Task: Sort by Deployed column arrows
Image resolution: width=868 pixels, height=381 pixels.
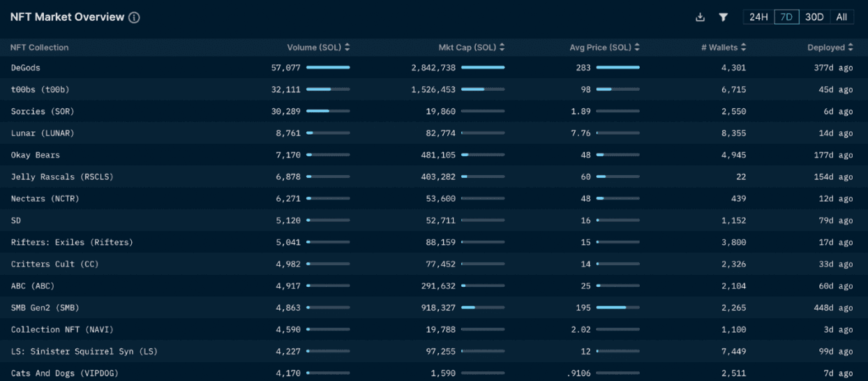Action: tap(851, 47)
